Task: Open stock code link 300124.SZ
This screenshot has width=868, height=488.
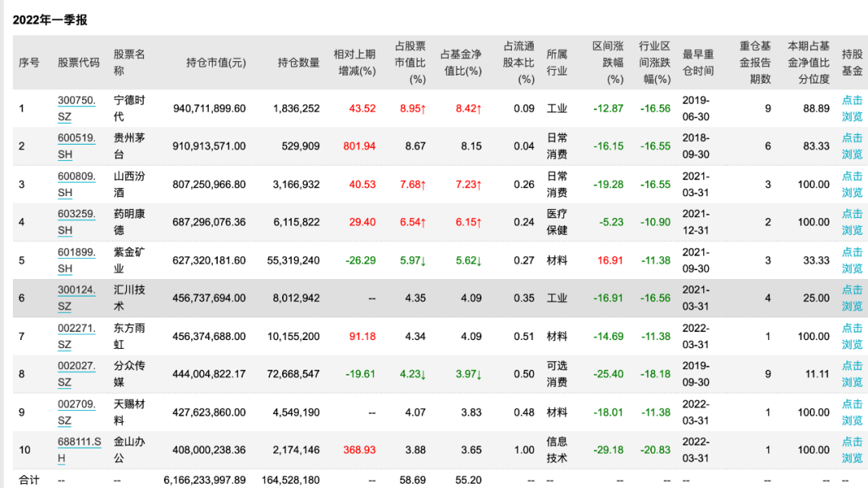Action: pos(76,298)
